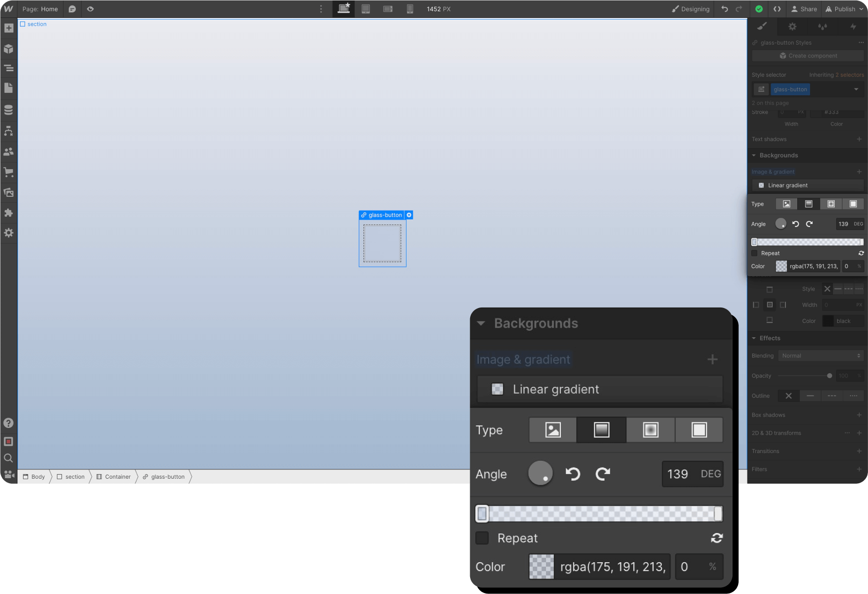Screen dimensions: 868x594
Task: Select the radial gradient background type
Action: coord(651,429)
